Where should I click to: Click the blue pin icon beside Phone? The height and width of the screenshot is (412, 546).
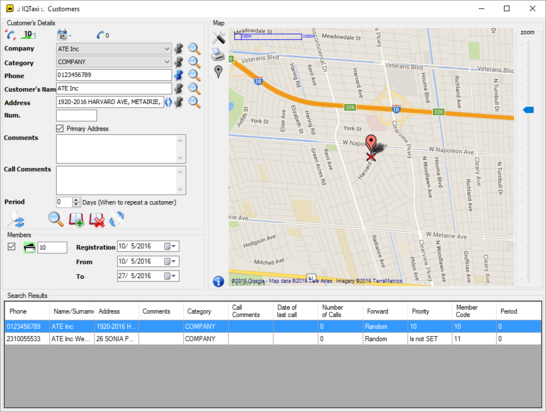point(179,75)
